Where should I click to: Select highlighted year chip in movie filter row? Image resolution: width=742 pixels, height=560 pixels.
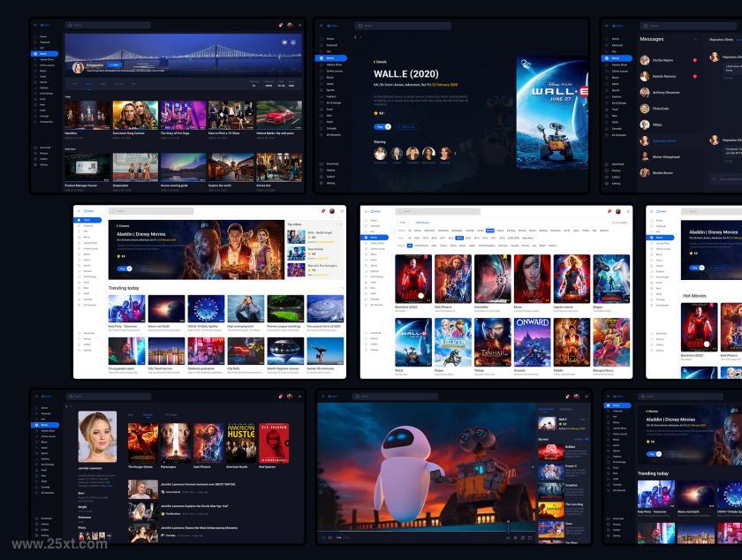459,238
